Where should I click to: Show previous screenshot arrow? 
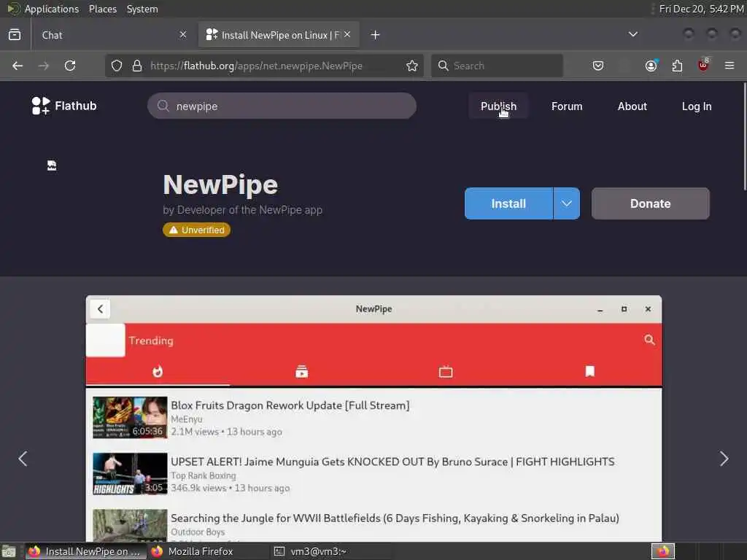tap(23, 459)
